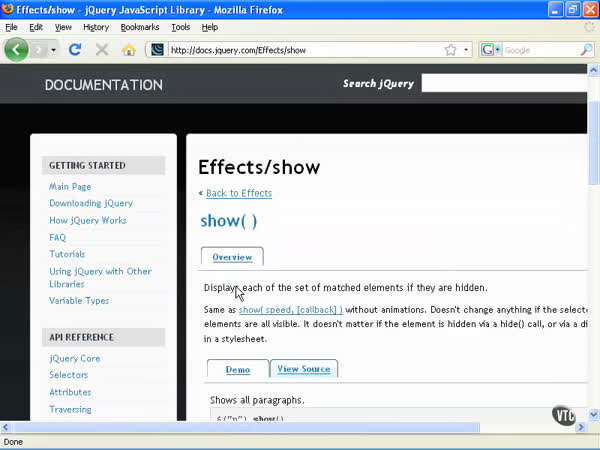Viewport: 600px width, 450px height.
Task: Click the search magnifier icon
Action: [587, 49]
